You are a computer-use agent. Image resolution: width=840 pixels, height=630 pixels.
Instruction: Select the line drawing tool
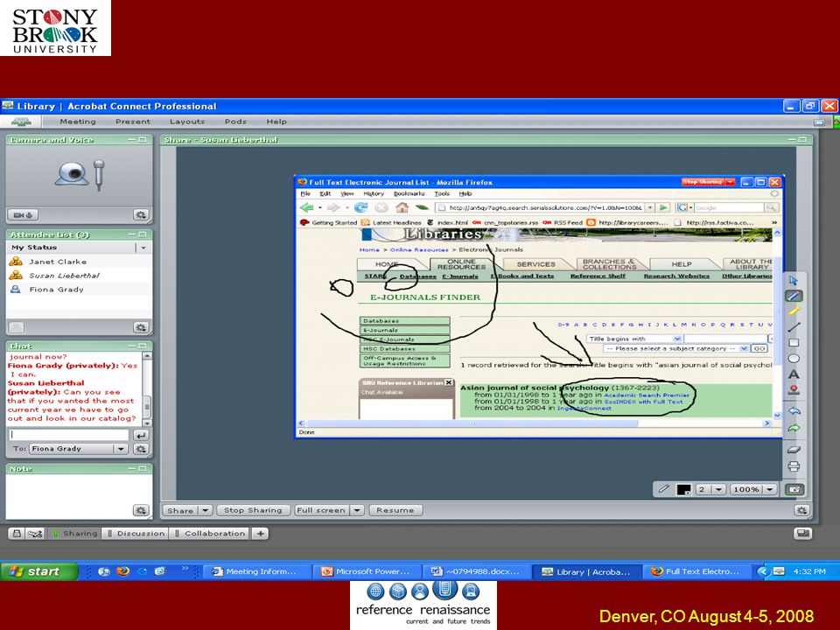click(794, 326)
